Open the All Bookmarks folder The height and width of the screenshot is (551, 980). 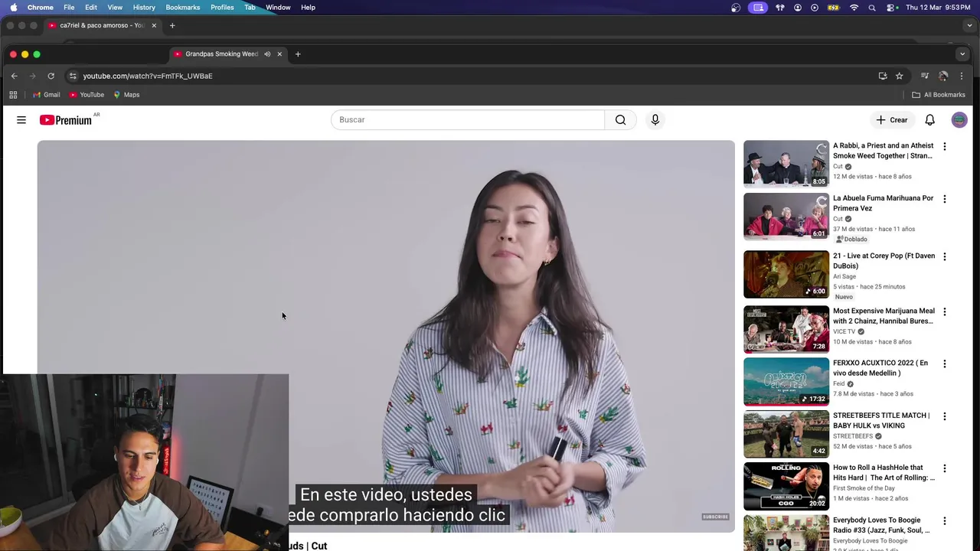point(939,95)
